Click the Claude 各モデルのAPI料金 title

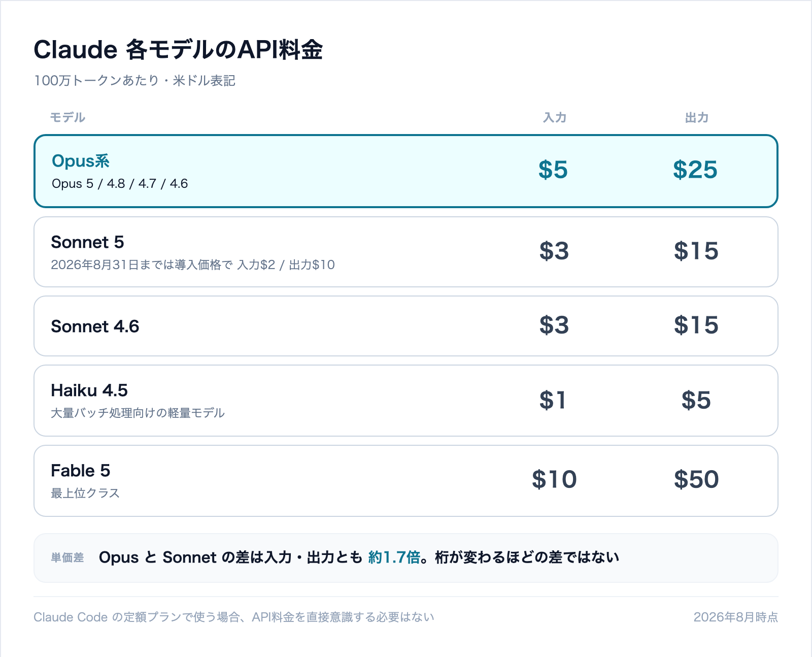point(178,50)
